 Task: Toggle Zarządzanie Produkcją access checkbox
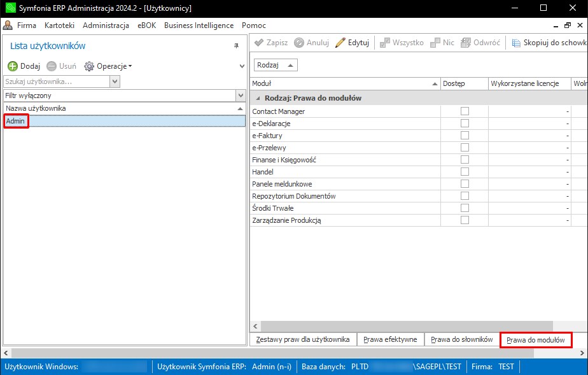point(465,220)
